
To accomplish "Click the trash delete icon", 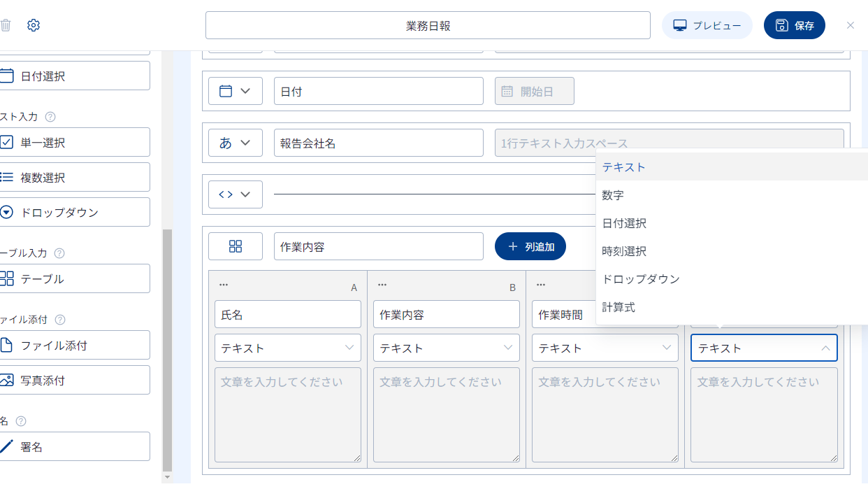I will (x=6, y=25).
